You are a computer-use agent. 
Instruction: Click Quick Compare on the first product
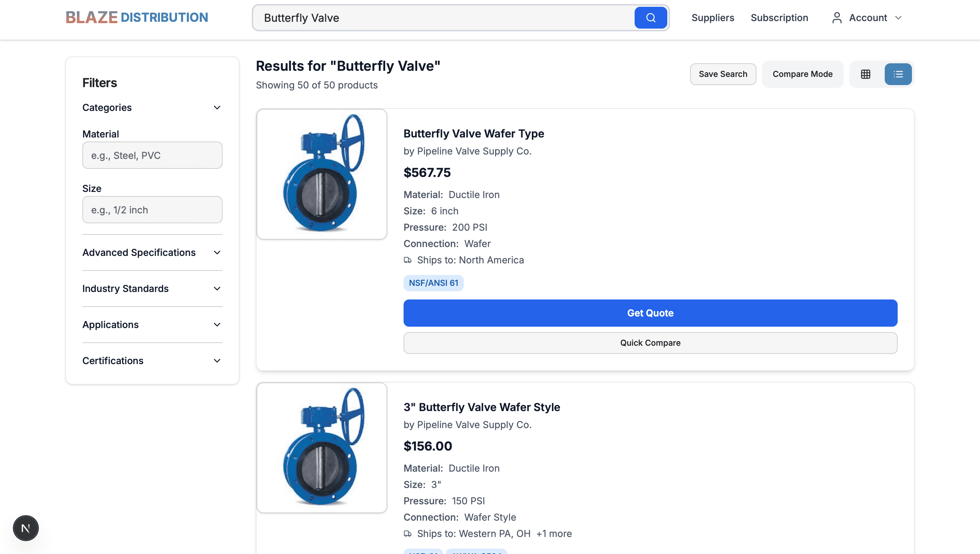(x=650, y=342)
